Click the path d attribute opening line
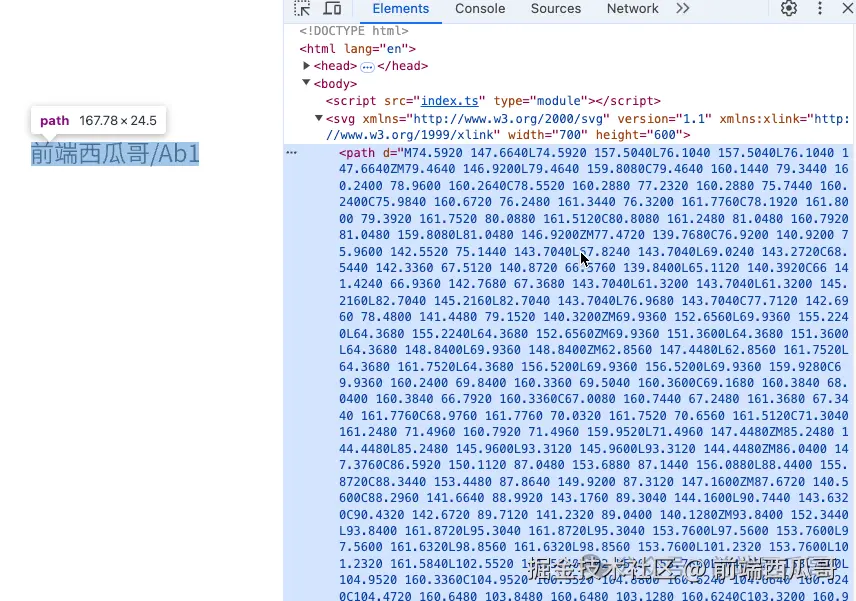This screenshot has height=601, width=856. tap(593, 153)
